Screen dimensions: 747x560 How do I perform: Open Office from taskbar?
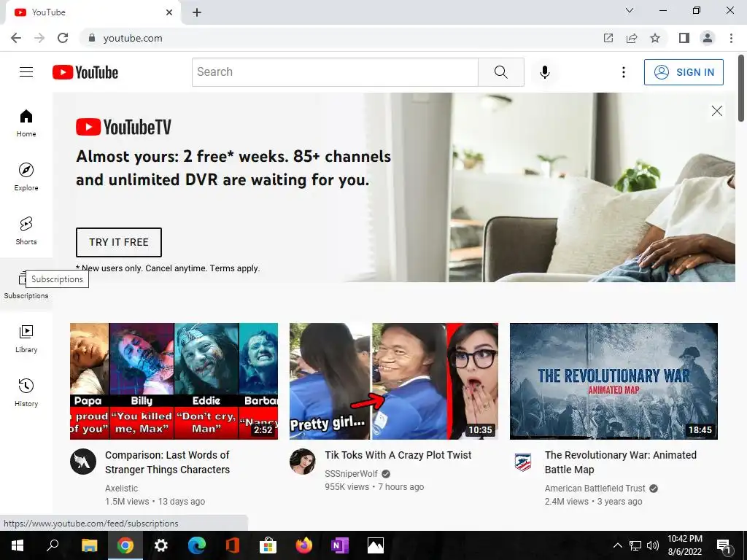(232, 545)
